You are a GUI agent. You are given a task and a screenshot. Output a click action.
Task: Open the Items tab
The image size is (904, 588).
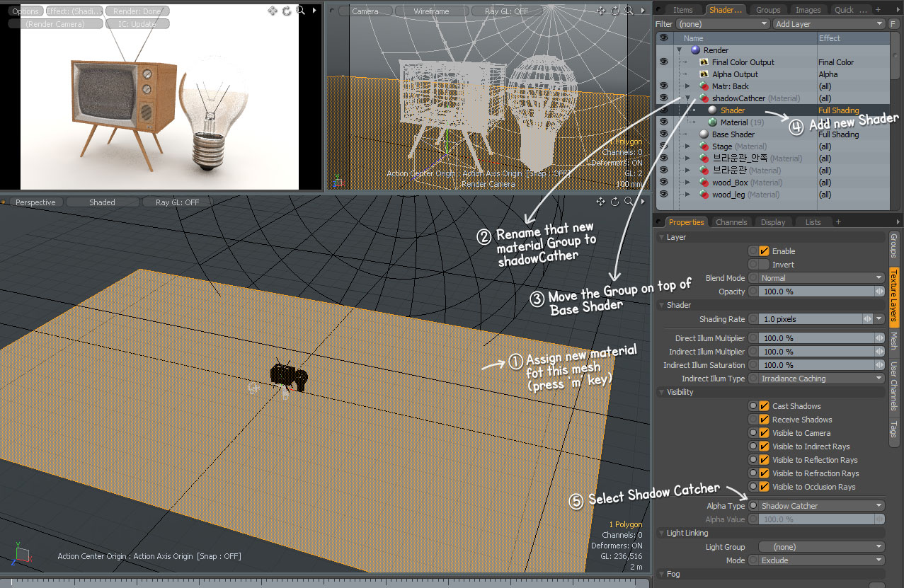pyautogui.click(x=682, y=10)
